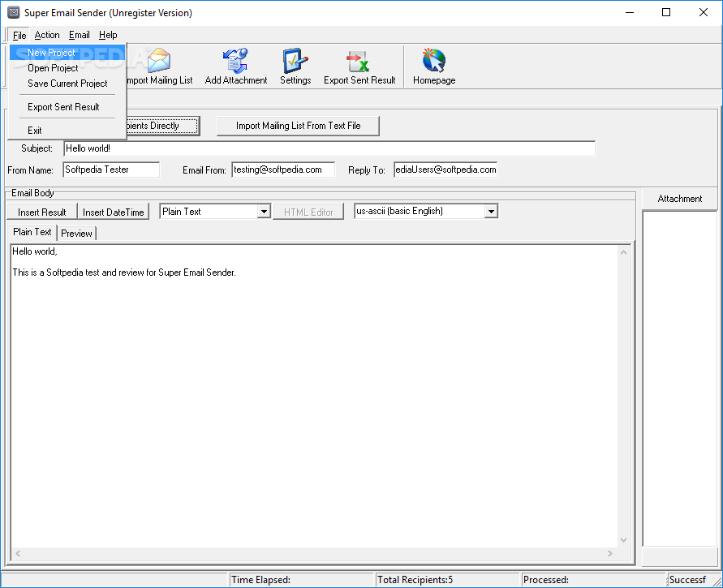Minimize the Super Email Sender window
Image resolution: width=723 pixels, height=588 pixels.
point(630,12)
